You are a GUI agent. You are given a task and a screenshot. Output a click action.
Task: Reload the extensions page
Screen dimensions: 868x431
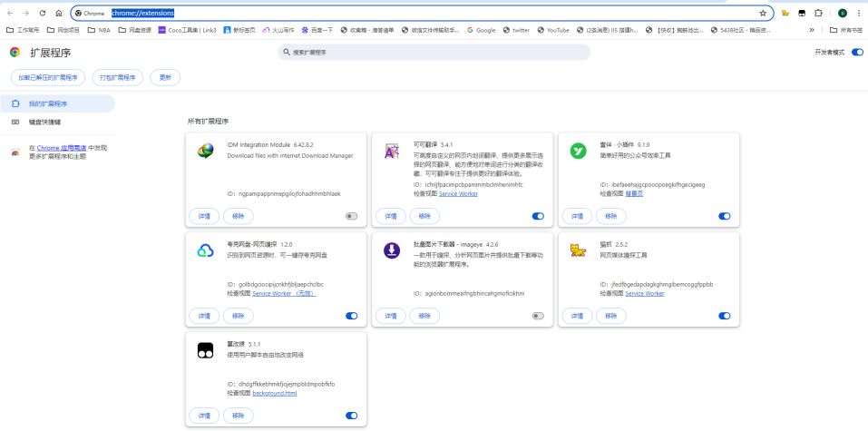point(43,13)
